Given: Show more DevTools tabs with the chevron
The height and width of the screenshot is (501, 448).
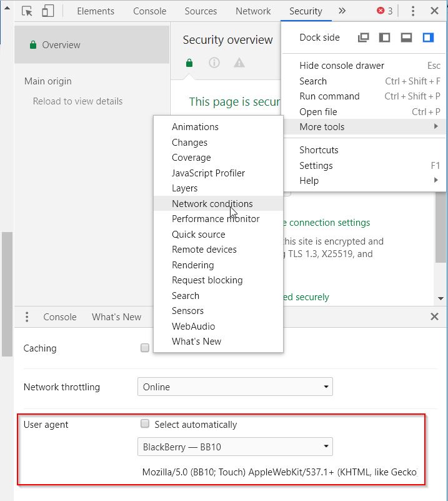Looking at the screenshot, I should tap(342, 11).
